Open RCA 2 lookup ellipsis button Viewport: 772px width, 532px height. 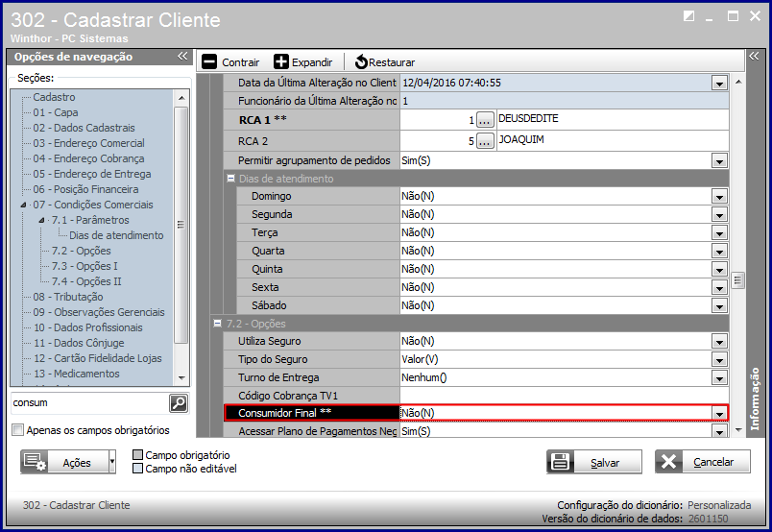[x=485, y=141]
